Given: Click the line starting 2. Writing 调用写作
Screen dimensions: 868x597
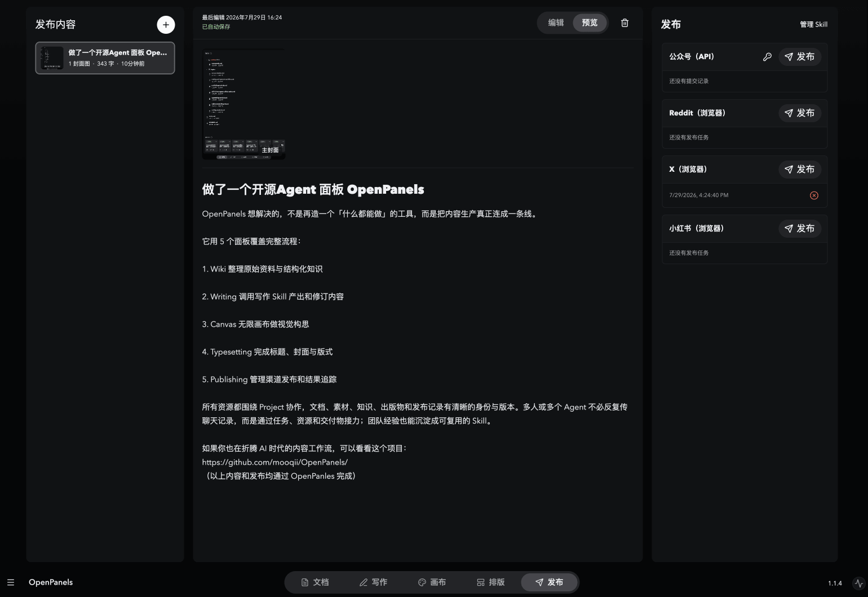Looking at the screenshot, I should tap(273, 297).
